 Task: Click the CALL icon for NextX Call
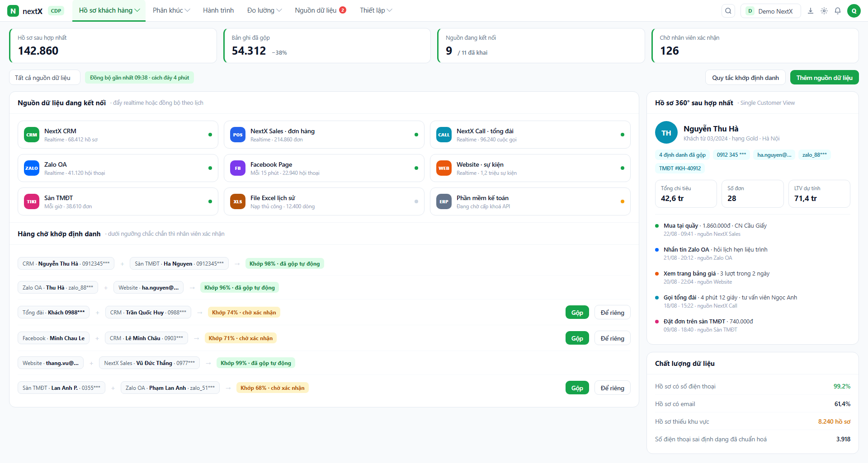[x=444, y=135]
